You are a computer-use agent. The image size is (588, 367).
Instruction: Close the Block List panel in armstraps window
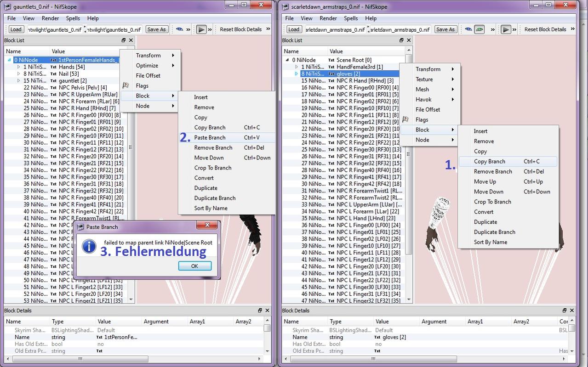[x=408, y=40]
